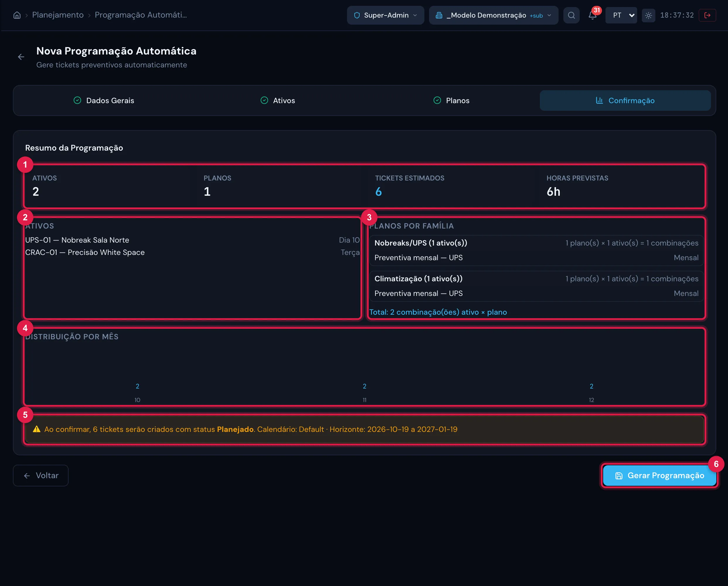
Task: Click the Resumo da Programação heading
Action: coord(74,148)
